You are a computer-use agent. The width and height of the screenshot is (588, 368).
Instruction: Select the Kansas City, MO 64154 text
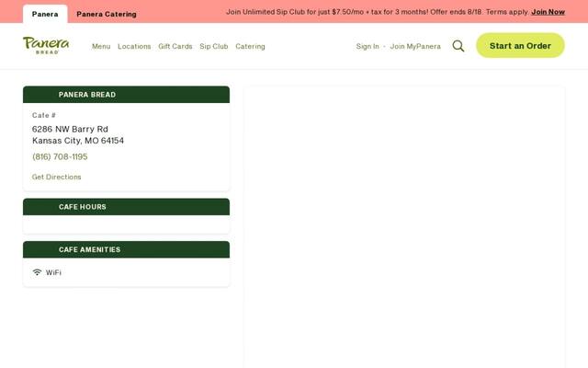(x=78, y=141)
